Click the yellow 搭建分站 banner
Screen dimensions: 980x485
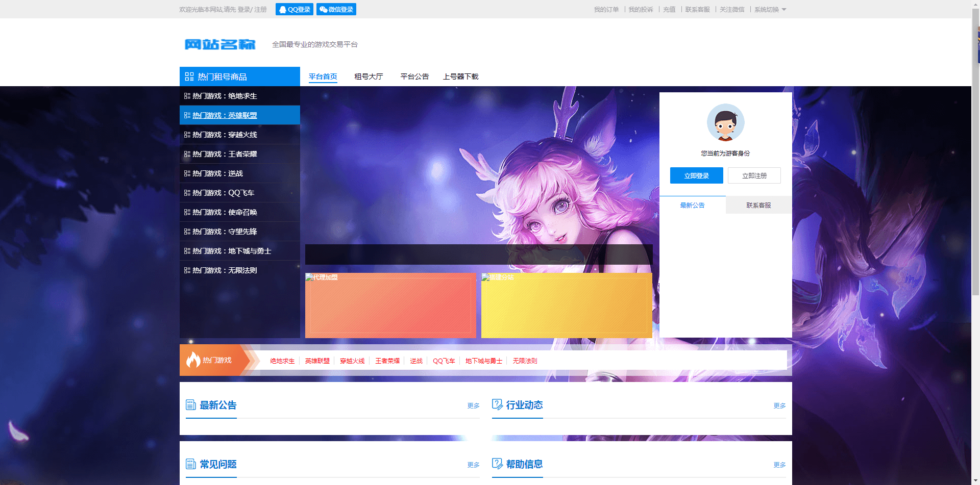pos(567,305)
